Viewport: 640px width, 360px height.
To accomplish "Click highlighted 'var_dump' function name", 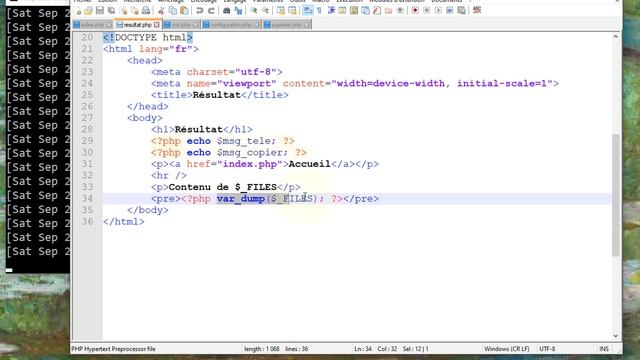I will 241,199.
